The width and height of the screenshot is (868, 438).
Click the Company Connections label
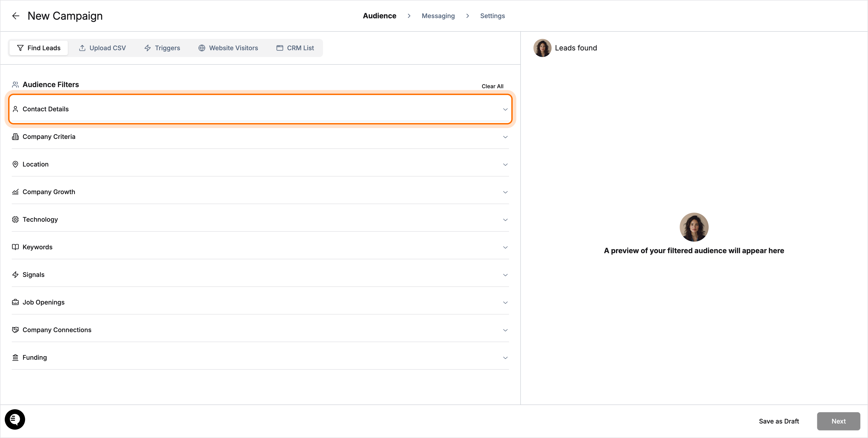pos(57,330)
